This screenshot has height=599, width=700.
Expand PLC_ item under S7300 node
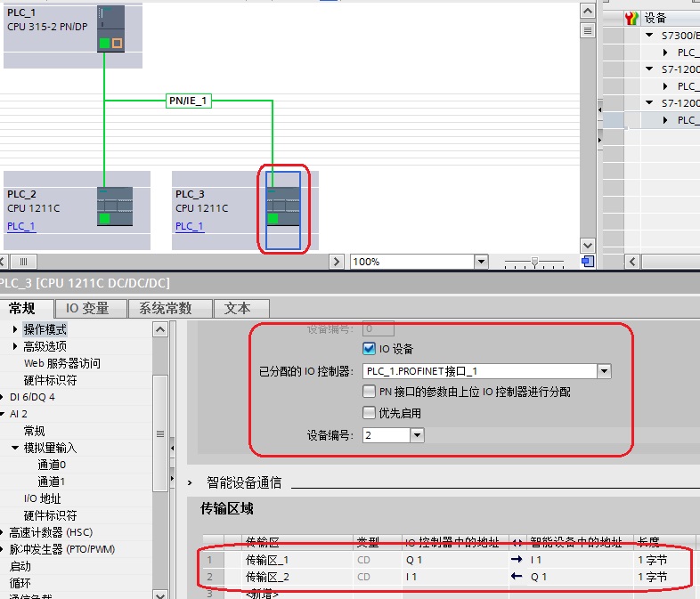pyautogui.click(x=665, y=53)
